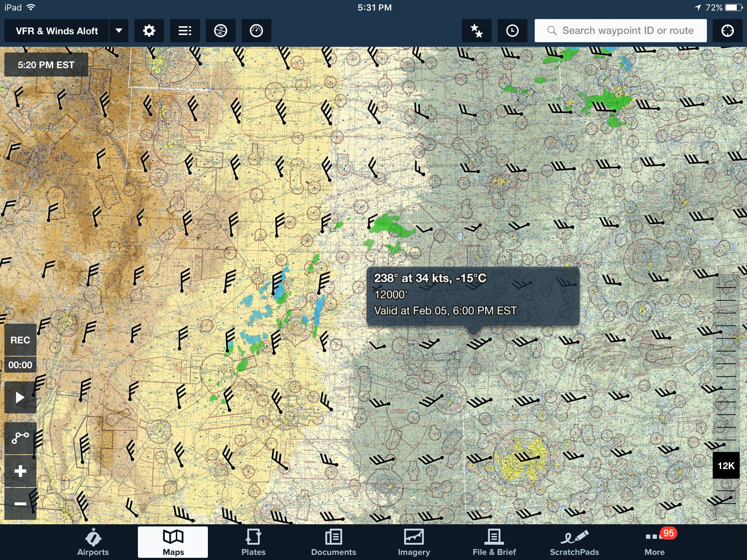Play the weather animation
Screen dimensions: 747x560
point(20,397)
